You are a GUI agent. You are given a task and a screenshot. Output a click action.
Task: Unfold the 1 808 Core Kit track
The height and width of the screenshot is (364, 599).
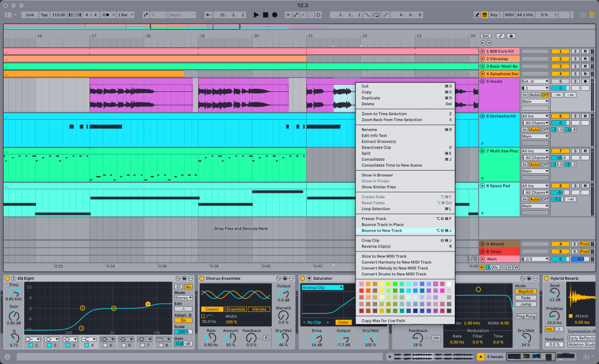pos(482,51)
